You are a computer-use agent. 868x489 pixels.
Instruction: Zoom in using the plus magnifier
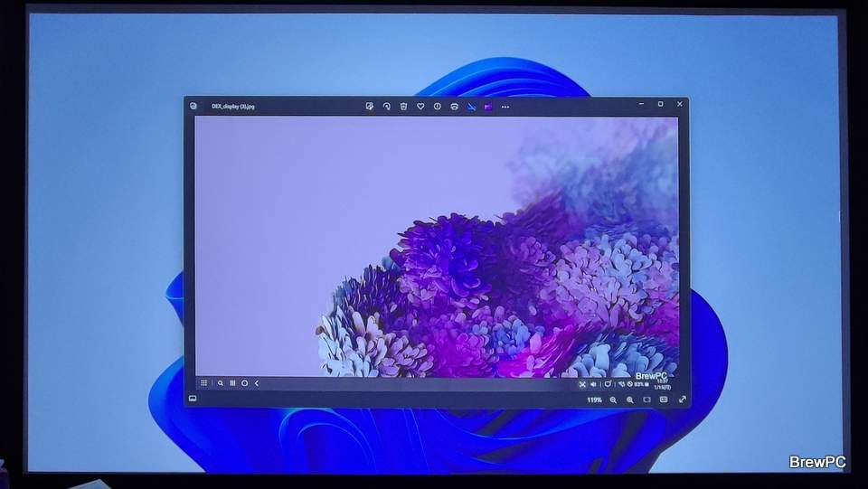(x=630, y=400)
